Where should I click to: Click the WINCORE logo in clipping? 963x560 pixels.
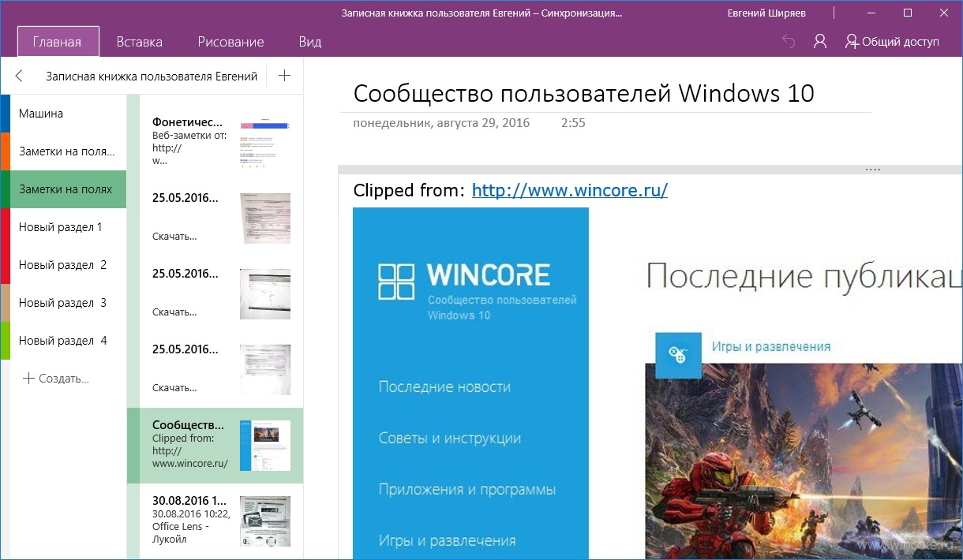pyautogui.click(x=464, y=282)
